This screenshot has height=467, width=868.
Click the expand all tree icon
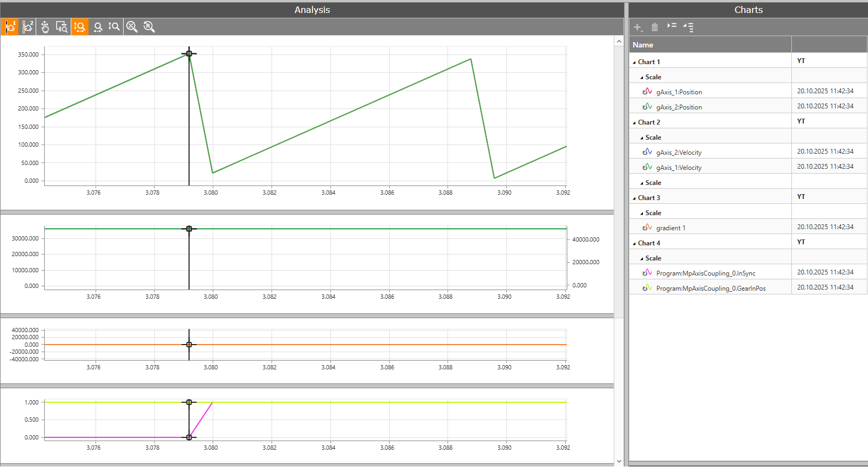688,27
